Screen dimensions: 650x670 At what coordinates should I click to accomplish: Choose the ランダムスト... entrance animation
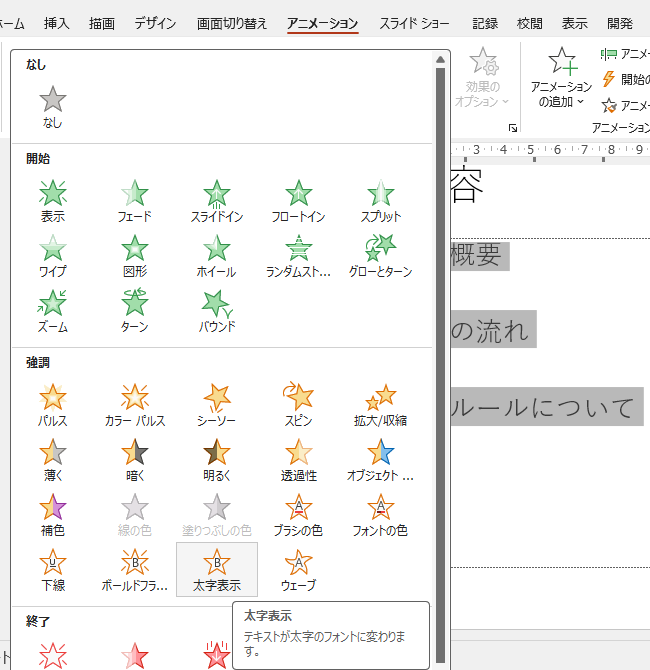pos(298,256)
